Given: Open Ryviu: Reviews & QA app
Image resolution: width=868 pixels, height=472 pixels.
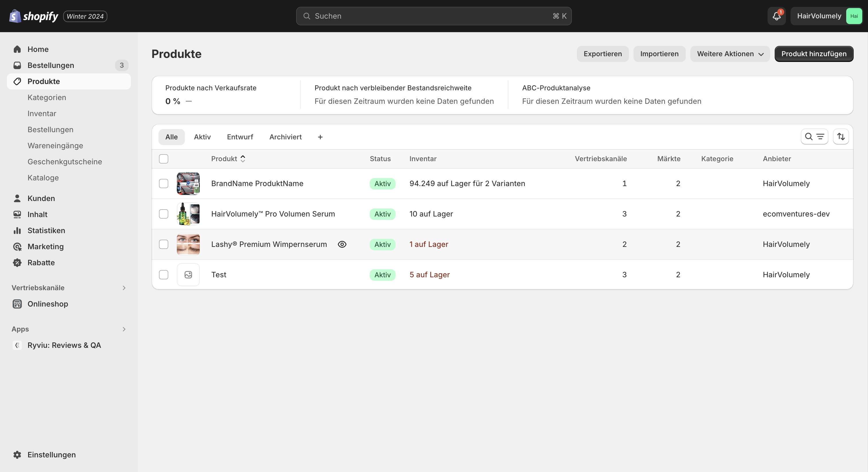Looking at the screenshot, I should [64, 345].
